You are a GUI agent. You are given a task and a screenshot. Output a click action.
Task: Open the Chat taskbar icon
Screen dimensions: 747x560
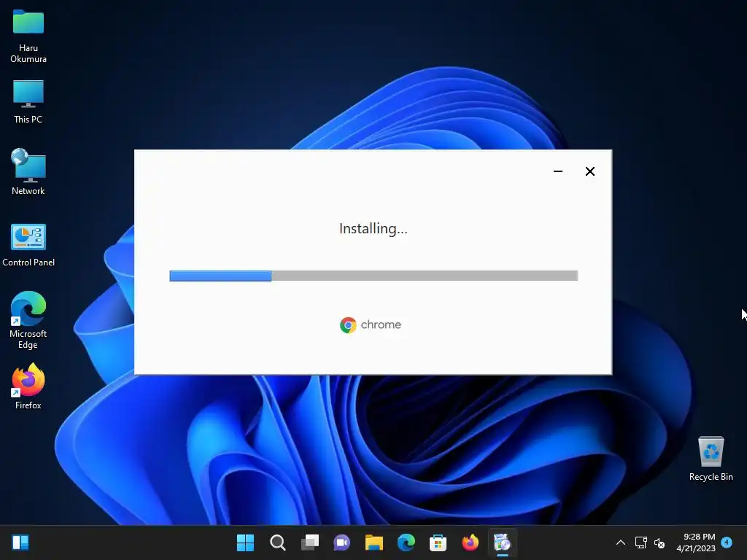pos(341,542)
